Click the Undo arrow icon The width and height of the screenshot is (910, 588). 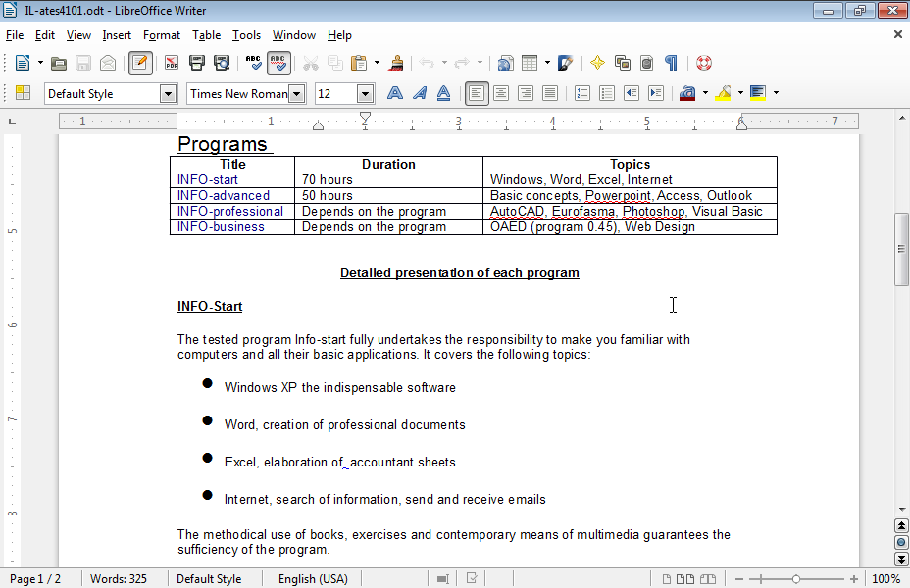427,63
